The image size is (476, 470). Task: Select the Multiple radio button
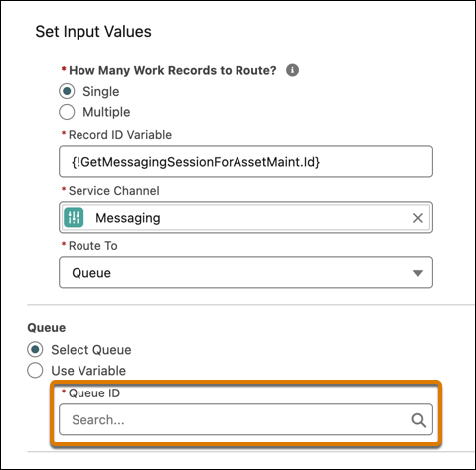67,112
